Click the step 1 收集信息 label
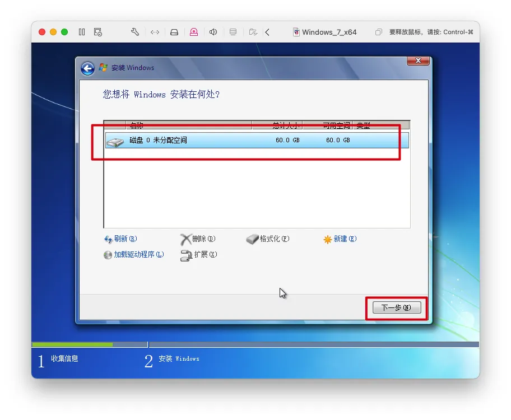 pos(64,359)
